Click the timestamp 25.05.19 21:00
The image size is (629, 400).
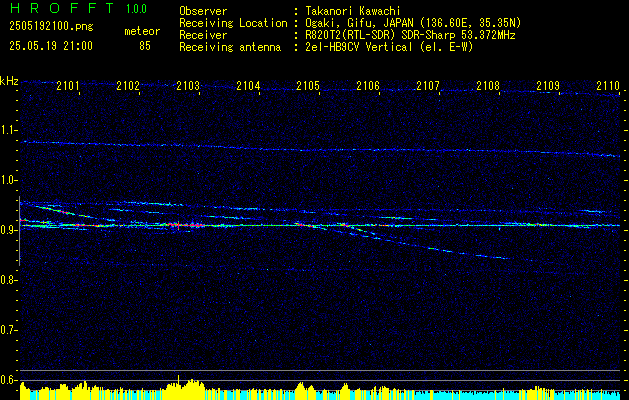point(51,46)
